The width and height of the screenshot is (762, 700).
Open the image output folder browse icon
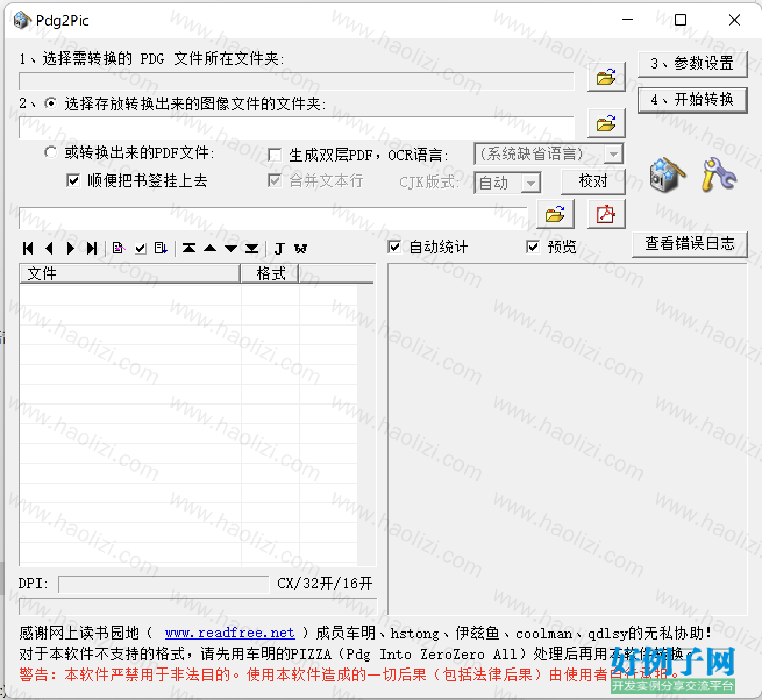[x=606, y=123]
